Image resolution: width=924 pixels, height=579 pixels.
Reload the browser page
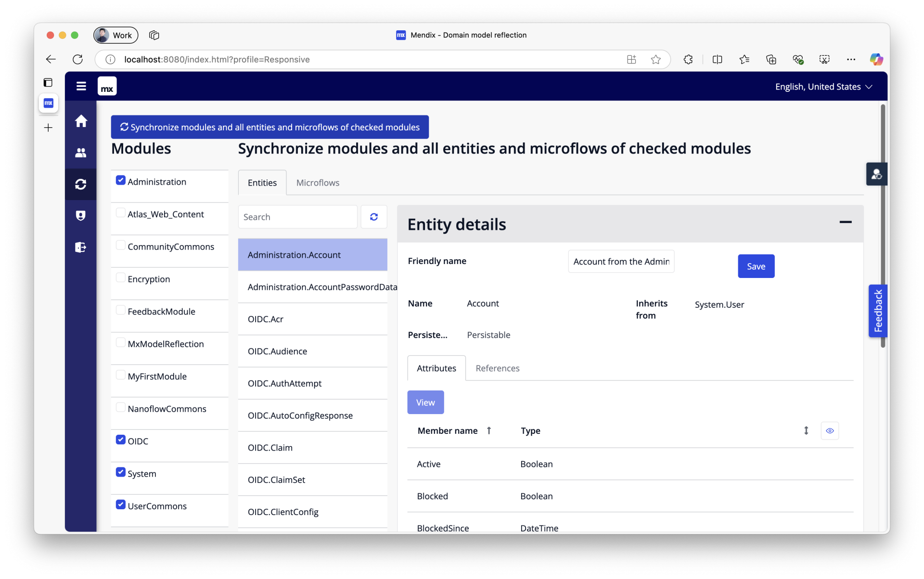(77, 59)
